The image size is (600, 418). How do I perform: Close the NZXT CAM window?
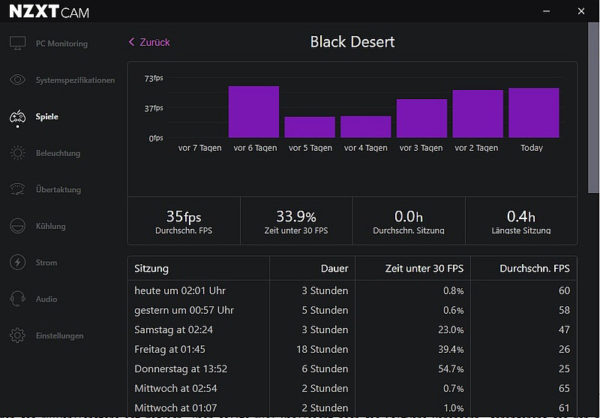(x=581, y=11)
